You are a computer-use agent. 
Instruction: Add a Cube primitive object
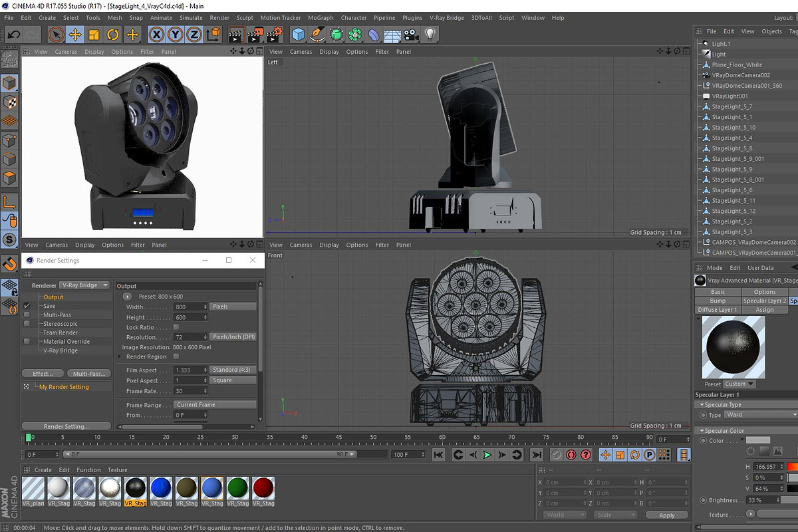tap(299, 35)
